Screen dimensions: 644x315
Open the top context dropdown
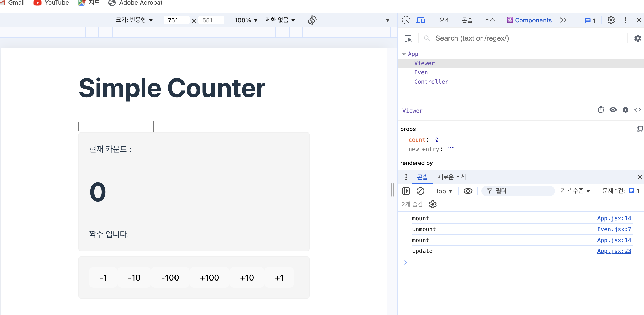click(444, 191)
